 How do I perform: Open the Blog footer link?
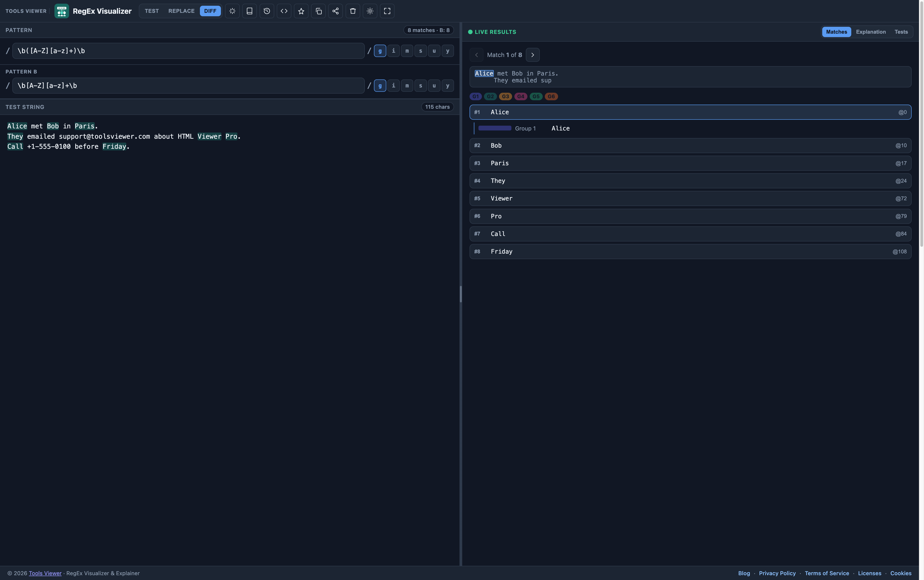point(744,573)
